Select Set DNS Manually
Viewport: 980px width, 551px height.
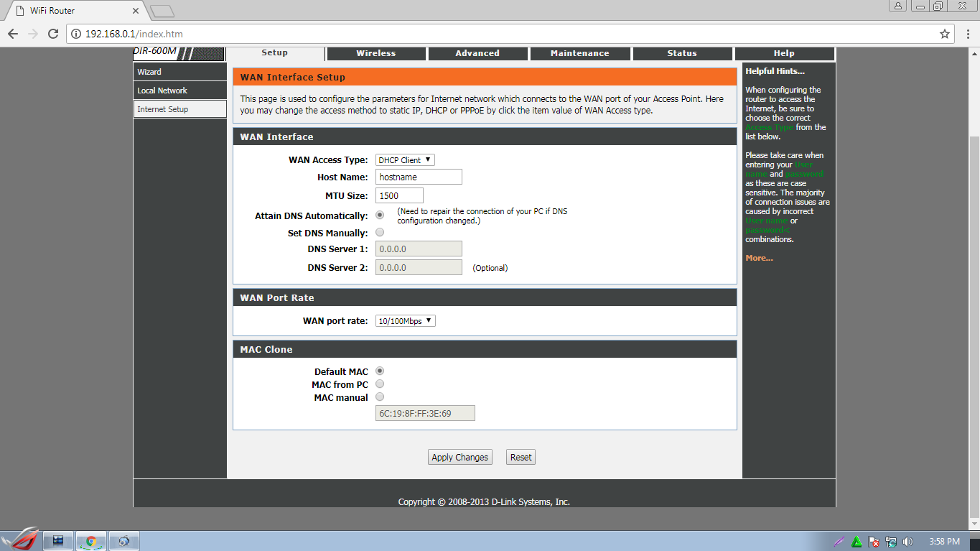coord(379,232)
